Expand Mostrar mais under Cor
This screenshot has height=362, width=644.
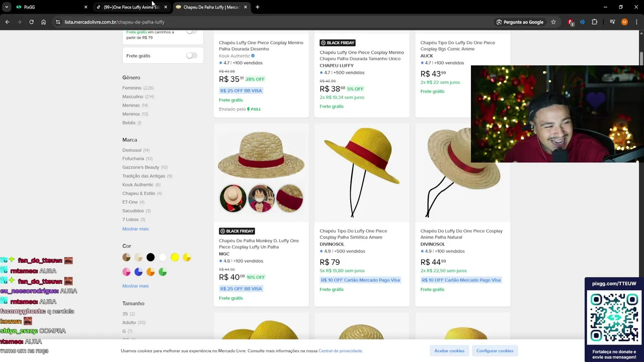(135, 286)
